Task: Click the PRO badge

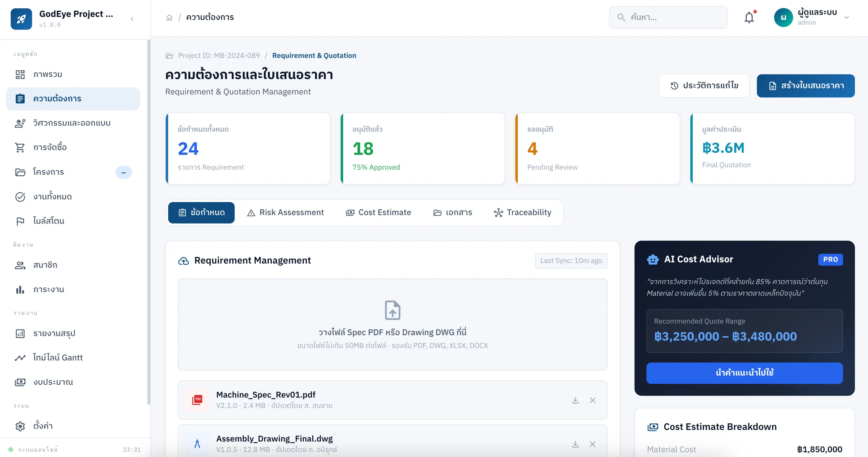Action: 830,259
